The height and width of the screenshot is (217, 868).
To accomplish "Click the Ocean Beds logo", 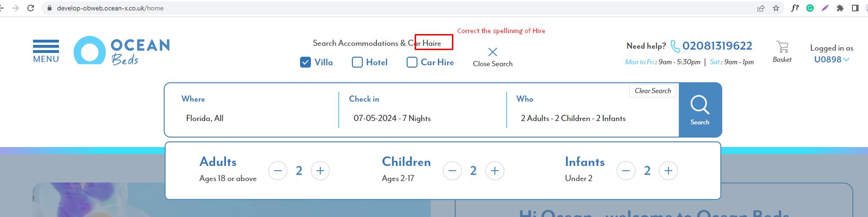I will 122,50.
